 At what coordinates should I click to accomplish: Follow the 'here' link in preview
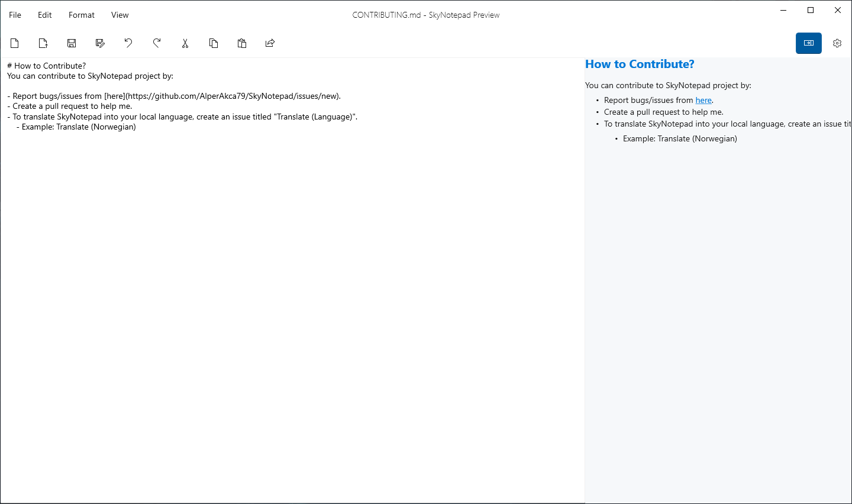tap(703, 101)
